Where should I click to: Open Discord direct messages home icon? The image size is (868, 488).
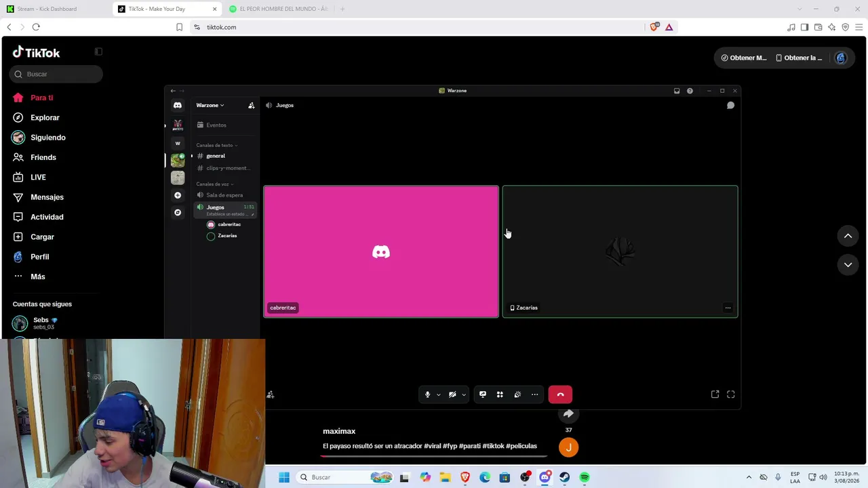pos(178,105)
